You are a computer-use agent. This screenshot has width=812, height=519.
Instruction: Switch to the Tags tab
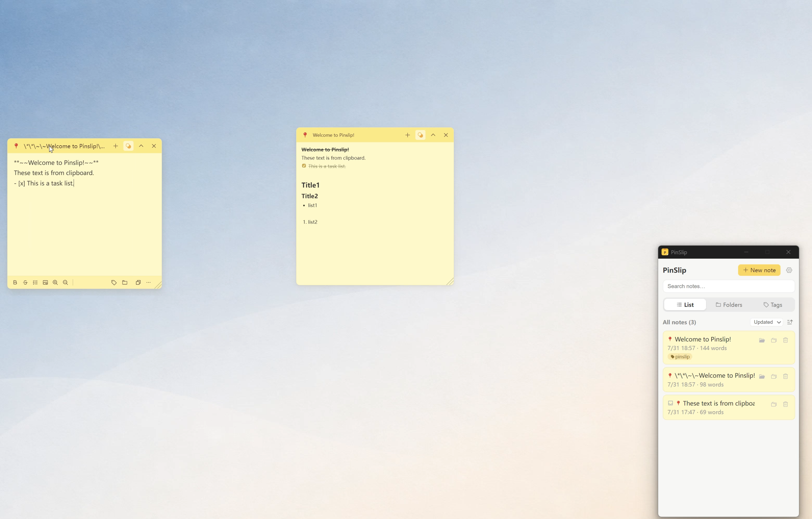pyautogui.click(x=773, y=305)
